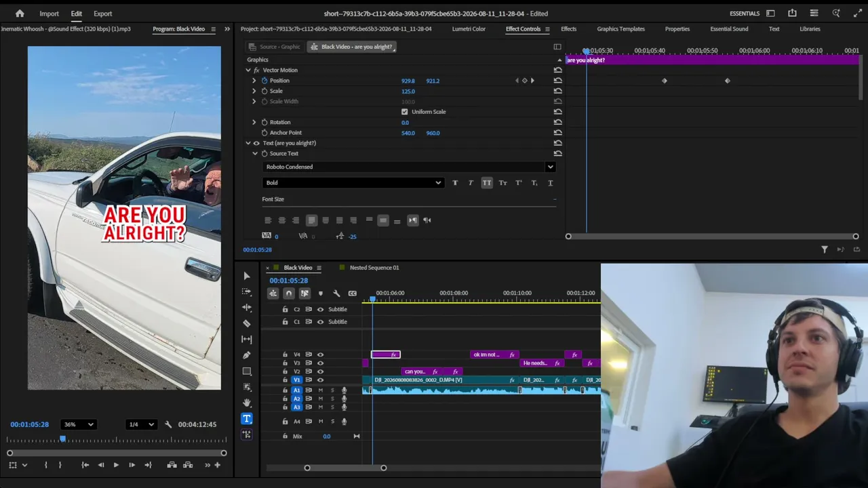The height and width of the screenshot is (488, 868).
Task: Mute audio track A1
Action: tap(321, 390)
